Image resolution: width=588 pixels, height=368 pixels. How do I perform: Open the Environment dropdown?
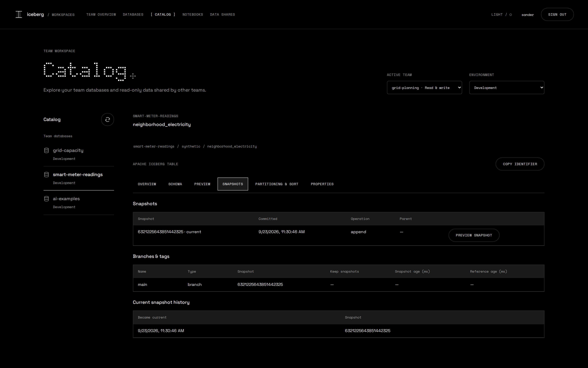point(507,88)
